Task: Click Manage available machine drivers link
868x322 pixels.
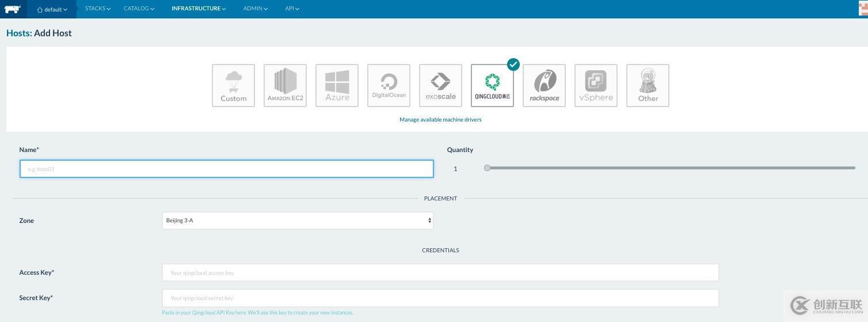Action: (440, 120)
